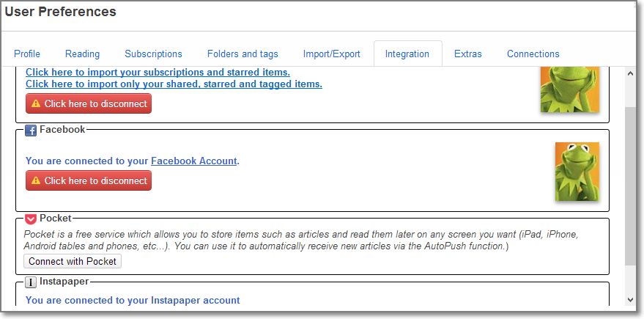Disconnect the Facebook account with the red button
Image resolution: width=644 pixels, height=319 pixels.
coord(89,180)
